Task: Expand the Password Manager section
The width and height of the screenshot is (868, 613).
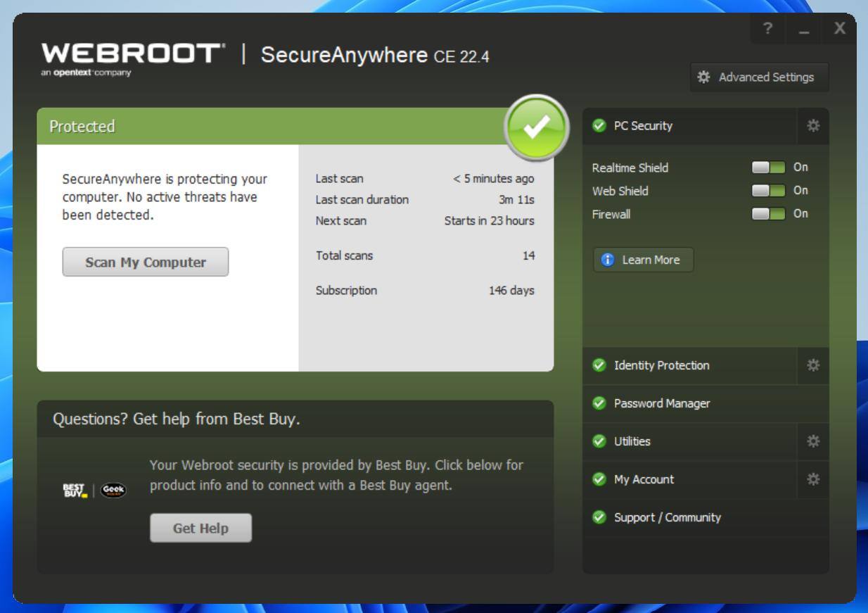Action: click(x=661, y=403)
